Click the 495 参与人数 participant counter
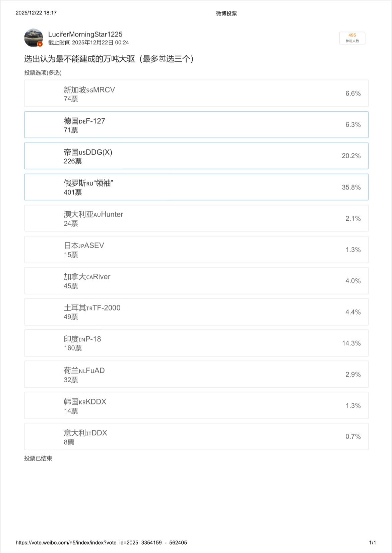 (x=352, y=38)
